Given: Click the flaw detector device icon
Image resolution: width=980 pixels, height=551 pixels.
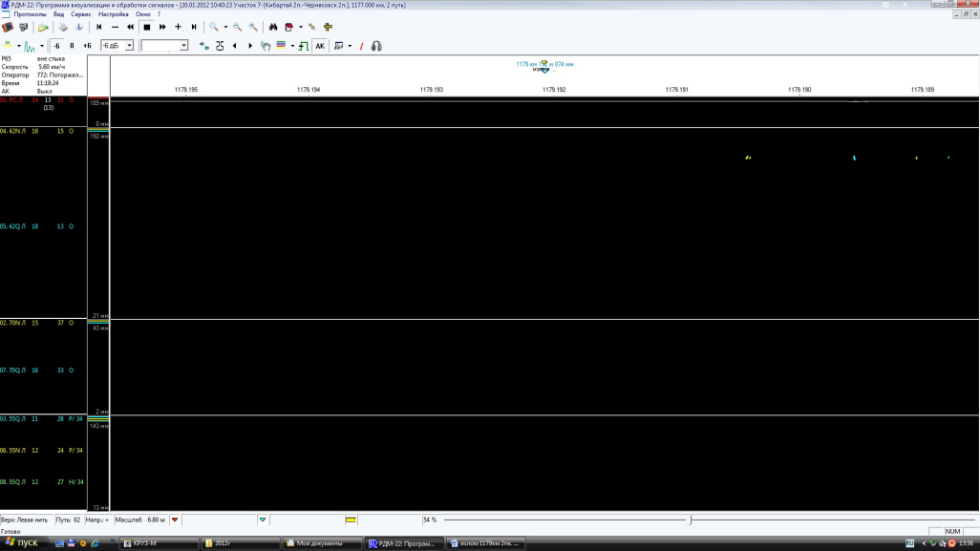Looking at the screenshot, I should [8, 28].
